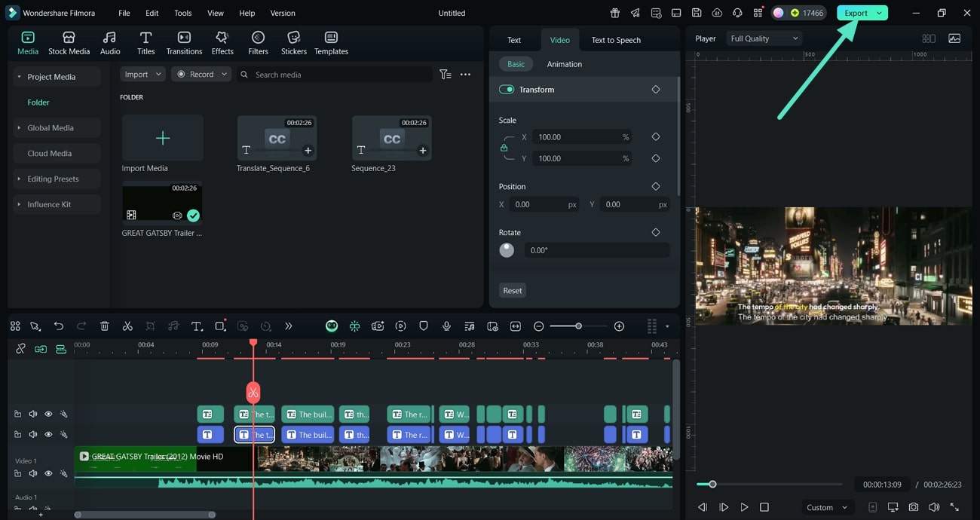Open the Record dropdown
Image resolution: width=980 pixels, height=520 pixels.
click(x=201, y=75)
